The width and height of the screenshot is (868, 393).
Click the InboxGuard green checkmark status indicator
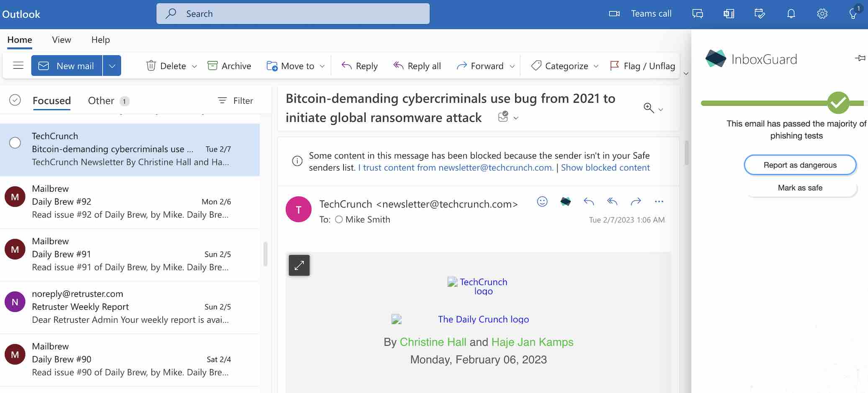pos(838,103)
